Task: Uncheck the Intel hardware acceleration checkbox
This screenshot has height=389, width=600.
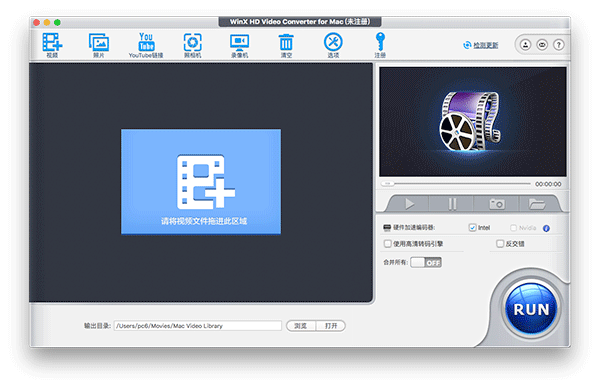Action: click(x=473, y=228)
